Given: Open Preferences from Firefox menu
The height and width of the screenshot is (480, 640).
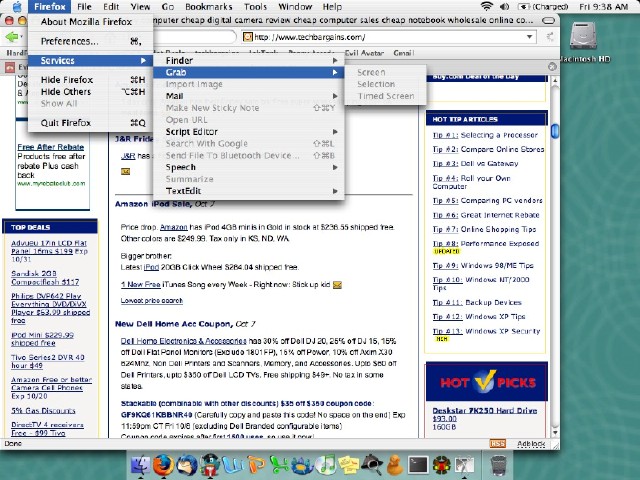Looking at the screenshot, I should [90, 41].
